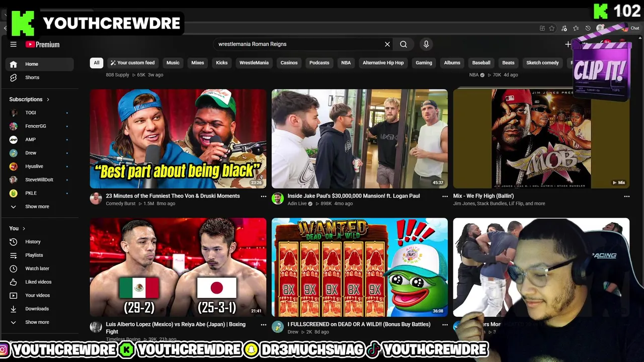This screenshot has width=644, height=362.
Task: Select the Mixes filter chip
Action: point(198,63)
